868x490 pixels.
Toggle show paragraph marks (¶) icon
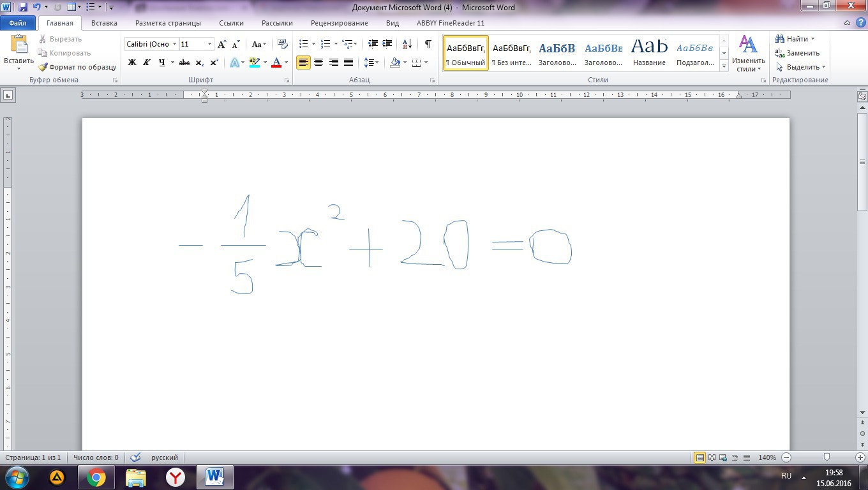428,44
